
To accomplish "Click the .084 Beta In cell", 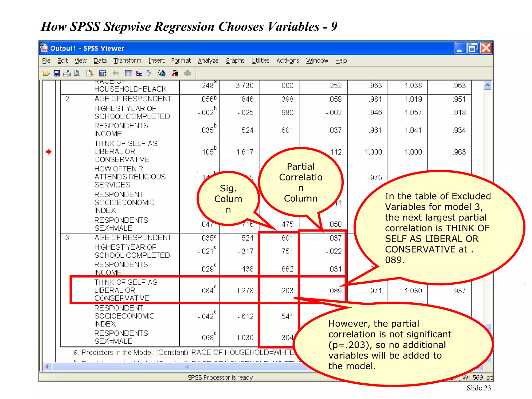I will [x=208, y=290].
